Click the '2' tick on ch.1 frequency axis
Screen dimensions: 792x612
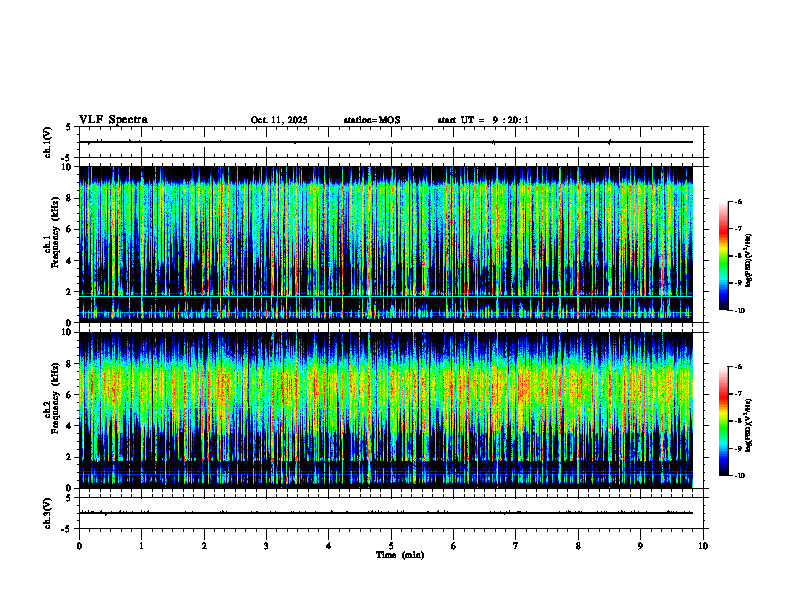tap(70, 292)
